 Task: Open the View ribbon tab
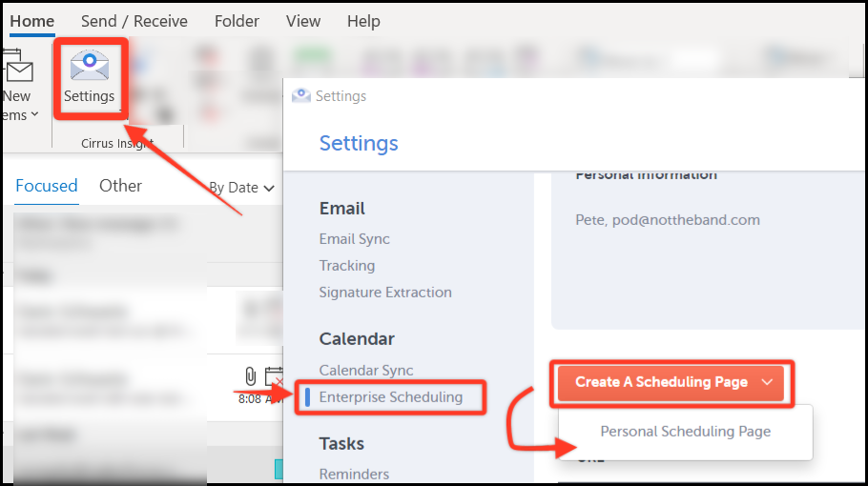click(302, 21)
